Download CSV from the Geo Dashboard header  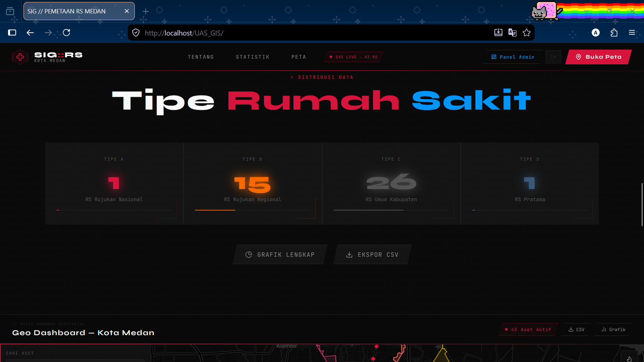[576, 329]
